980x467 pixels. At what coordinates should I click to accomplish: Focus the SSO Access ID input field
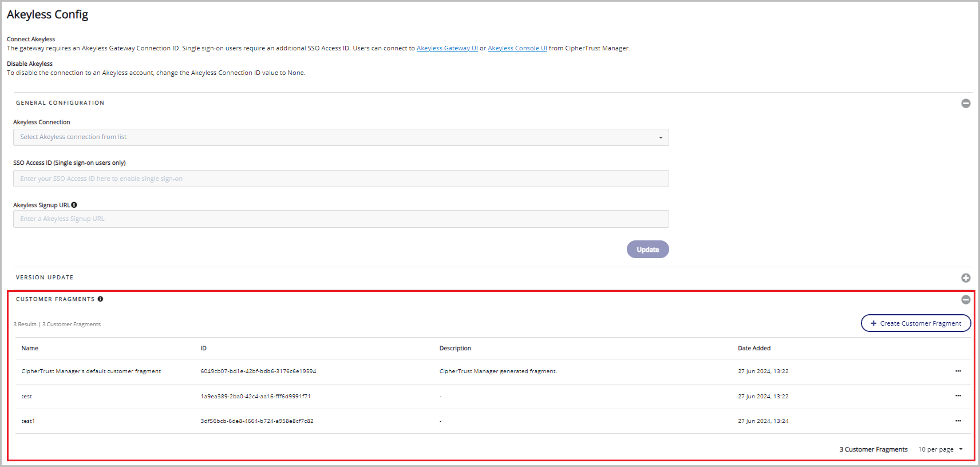(341, 179)
